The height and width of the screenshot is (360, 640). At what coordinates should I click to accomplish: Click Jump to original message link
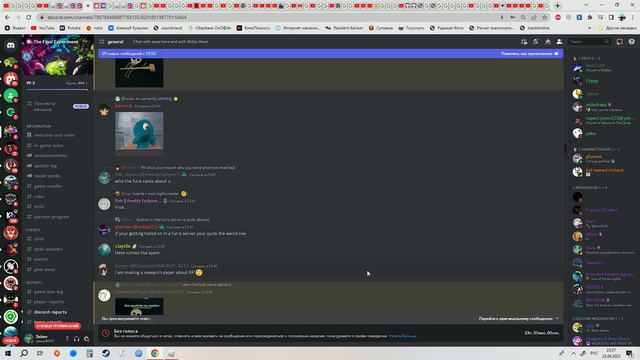point(518,319)
